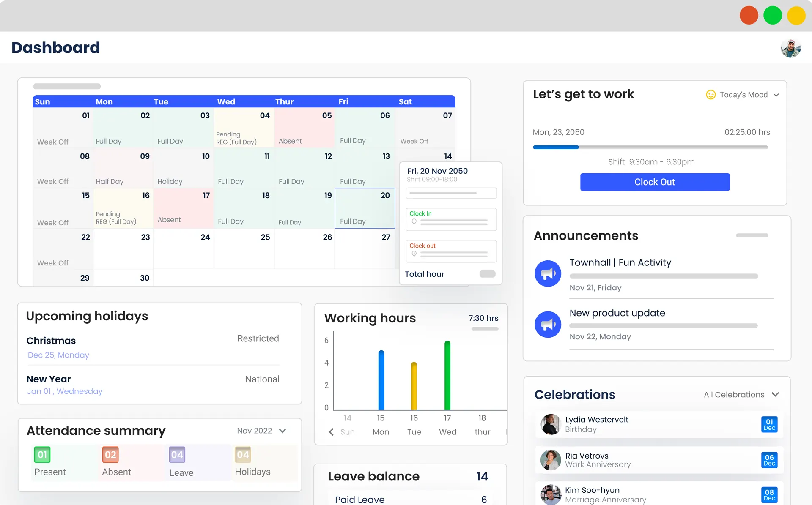Click the Clock In location pin icon

coord(414,221)
